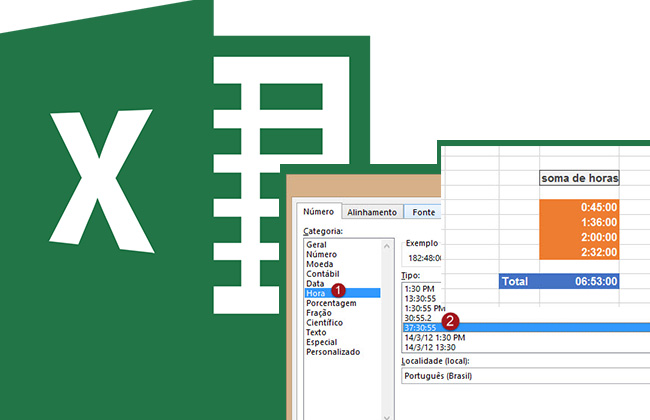The height and width of the screenshot is (420, 650).
Task: Select the Data category
Action: click(315, 284)
